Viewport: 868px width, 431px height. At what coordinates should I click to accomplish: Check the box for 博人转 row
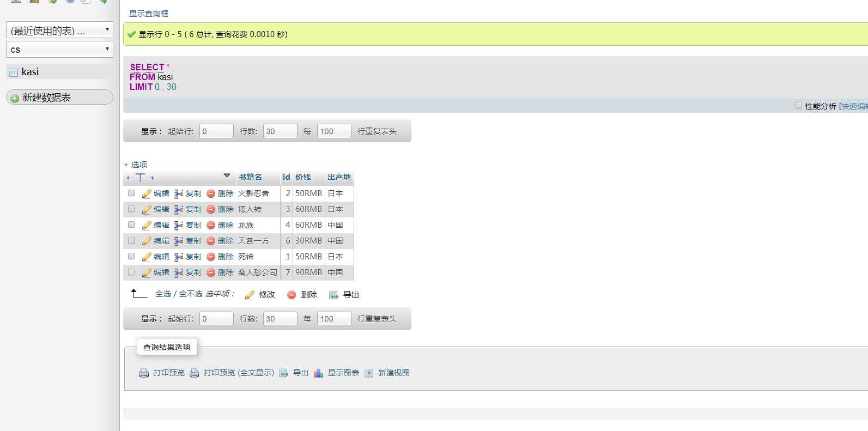point(131,209)
